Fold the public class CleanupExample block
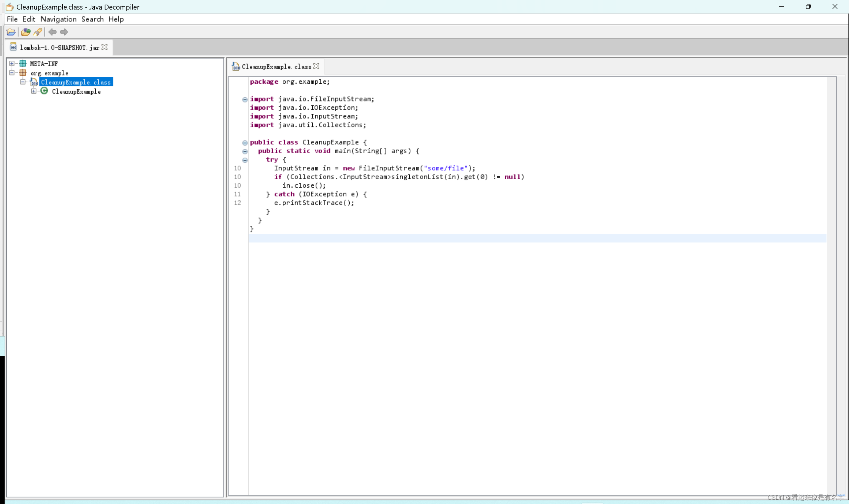The width and height of the screenshot is (849, 504). (x=245, y=143)
